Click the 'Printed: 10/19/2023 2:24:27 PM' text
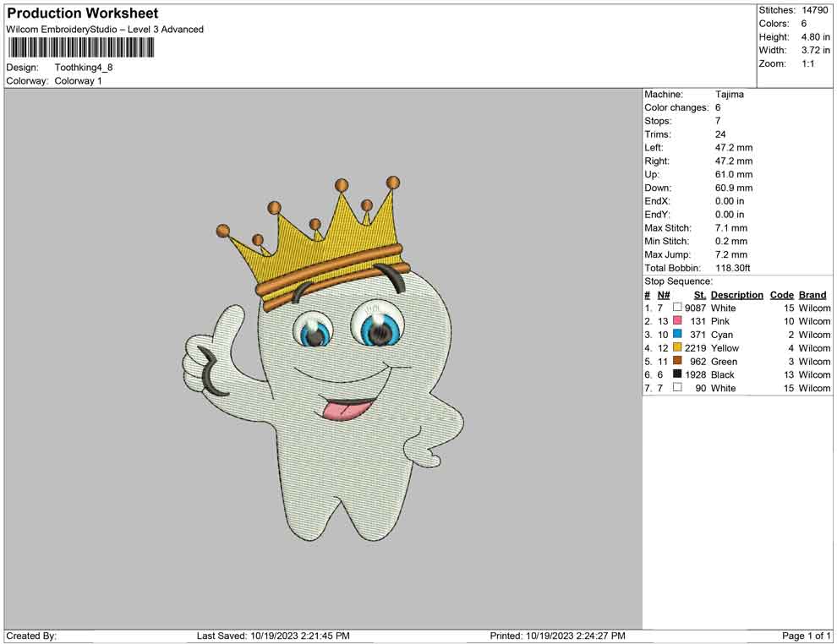Viewport: 837px width, 644px height. click(557, 636)
